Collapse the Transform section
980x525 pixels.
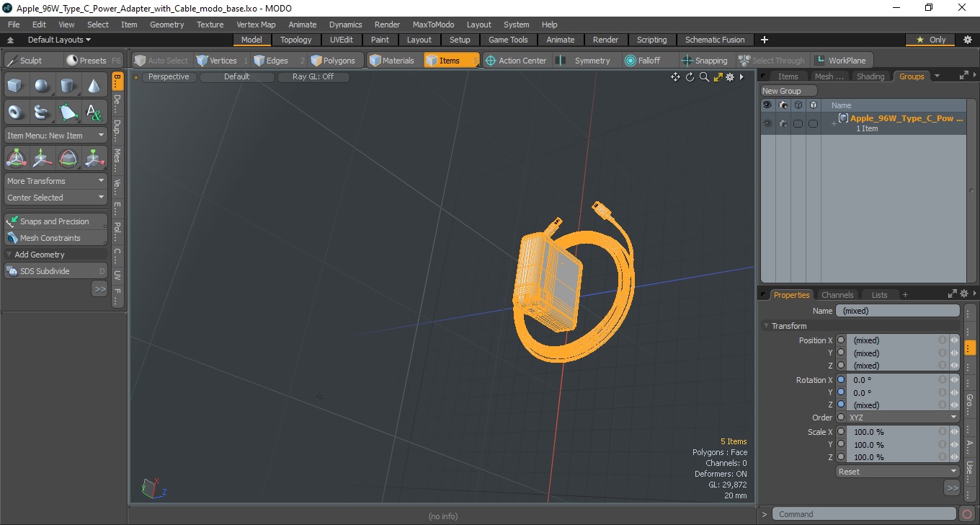tap(767, 326)
